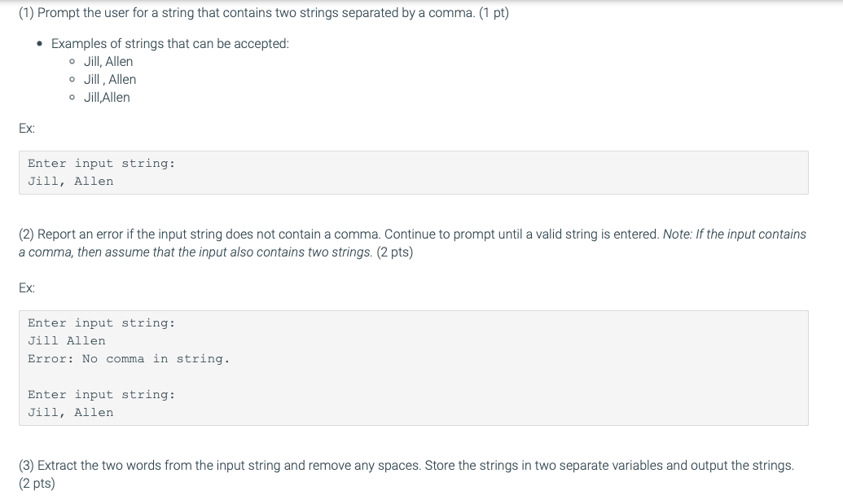Click step (3) extract words instruction
This screenshot has width=843, height=504.
[406, 474]
